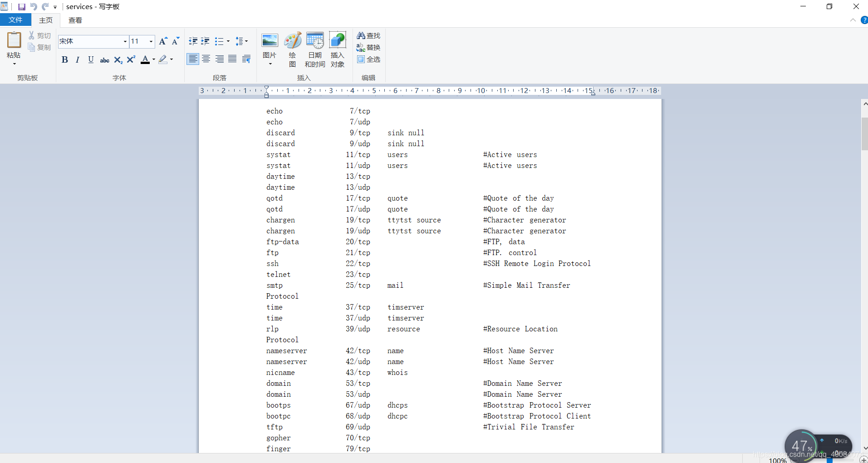Decrease paragraph indent
Viewport: 868px width, 463px height.
pos(193,41)
